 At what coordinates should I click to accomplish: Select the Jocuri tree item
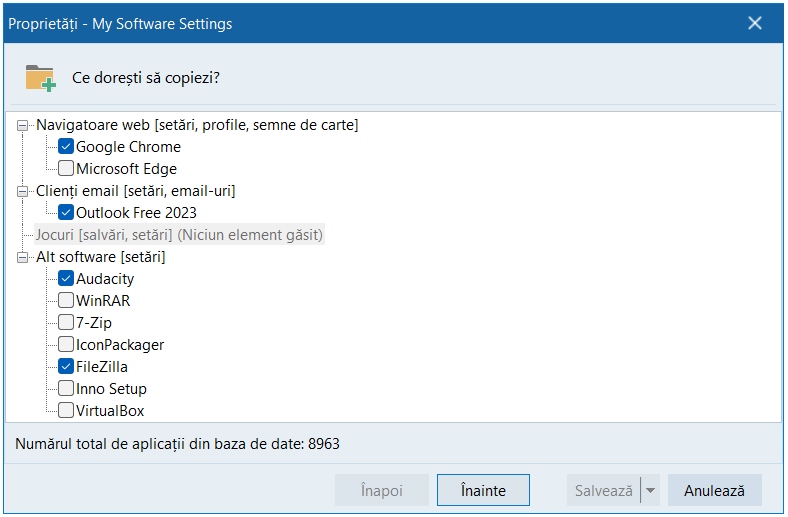coord(178,235)
